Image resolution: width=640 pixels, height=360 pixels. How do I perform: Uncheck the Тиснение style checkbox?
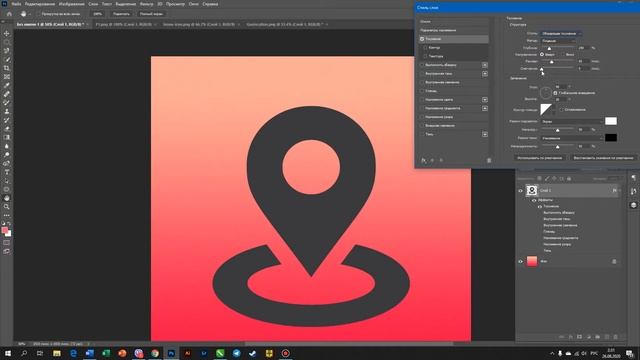coord(422,39)
